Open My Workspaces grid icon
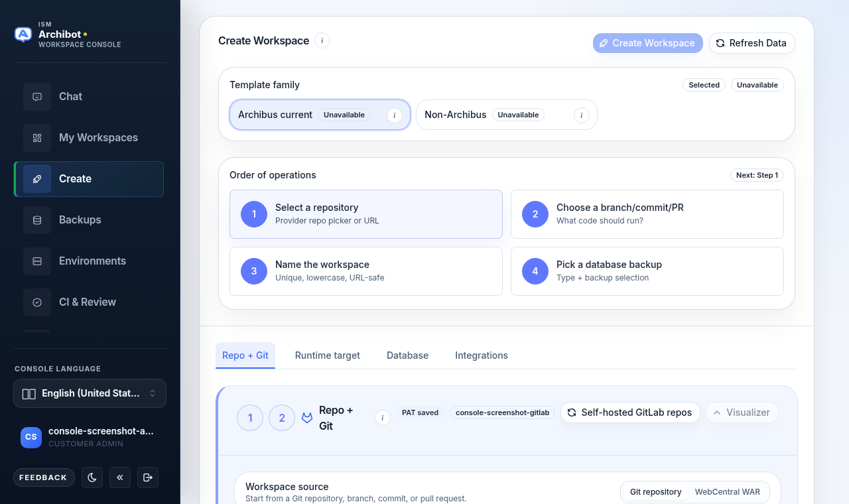 coord(37,138)
